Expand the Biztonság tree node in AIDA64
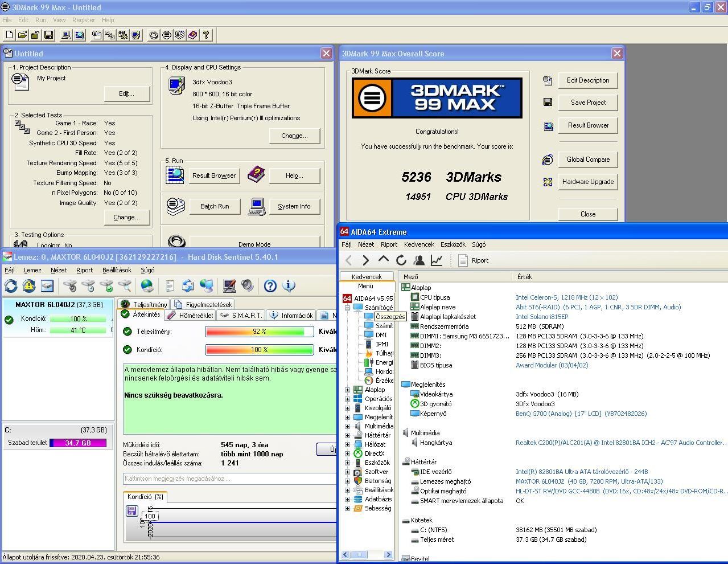This screenshot has height=564, width=728. [x=347, y=481]
